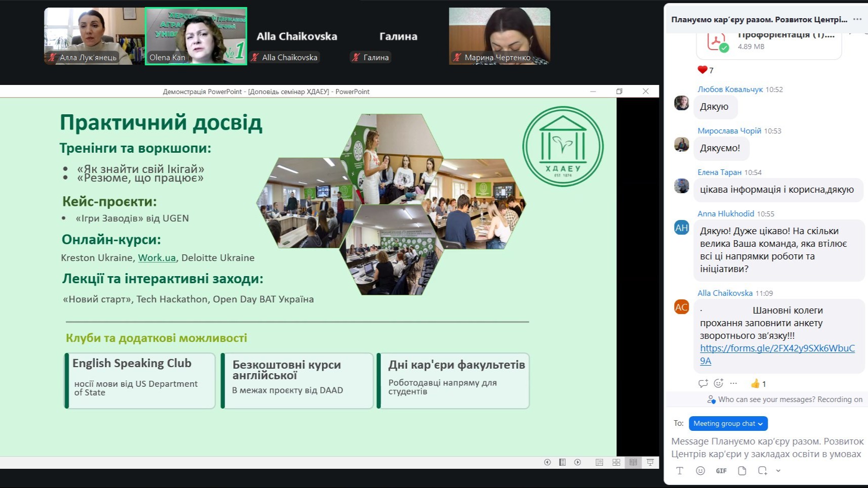The image size is (868, 488).
Task: Open the emoji picker in chat toolbar
Action: 700,471
